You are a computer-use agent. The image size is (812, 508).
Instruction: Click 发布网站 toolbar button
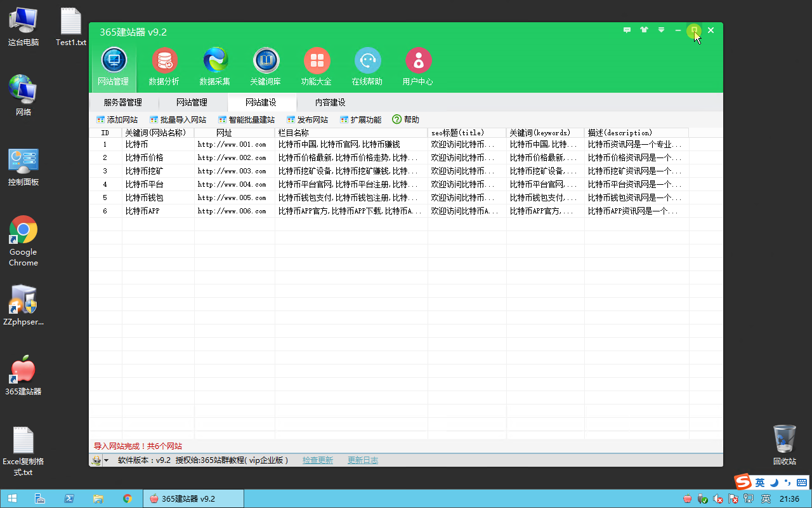307,119
